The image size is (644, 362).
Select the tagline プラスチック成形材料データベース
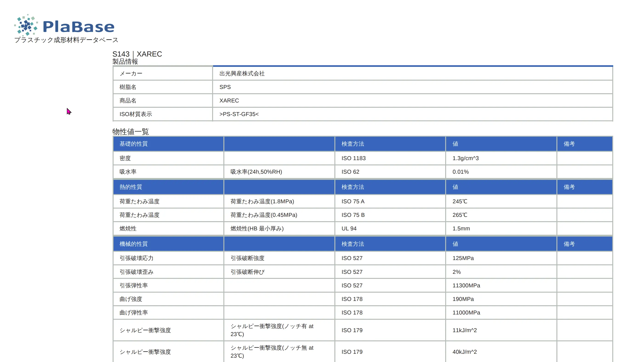point(66,40)
